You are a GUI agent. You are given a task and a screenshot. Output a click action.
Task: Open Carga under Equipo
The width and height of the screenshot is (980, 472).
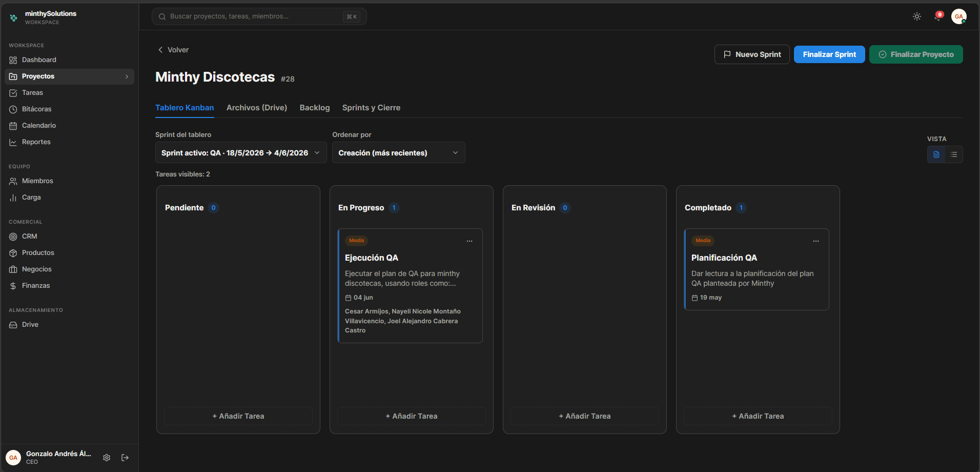coord(69,198)
